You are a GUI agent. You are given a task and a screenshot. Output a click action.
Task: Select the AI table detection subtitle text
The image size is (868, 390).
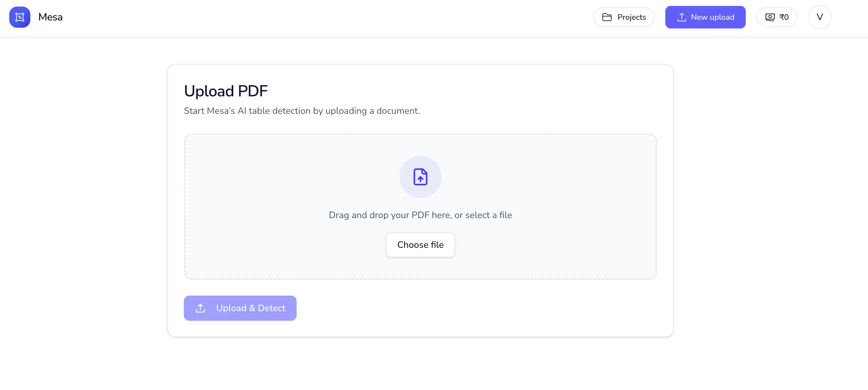[302, 111]
